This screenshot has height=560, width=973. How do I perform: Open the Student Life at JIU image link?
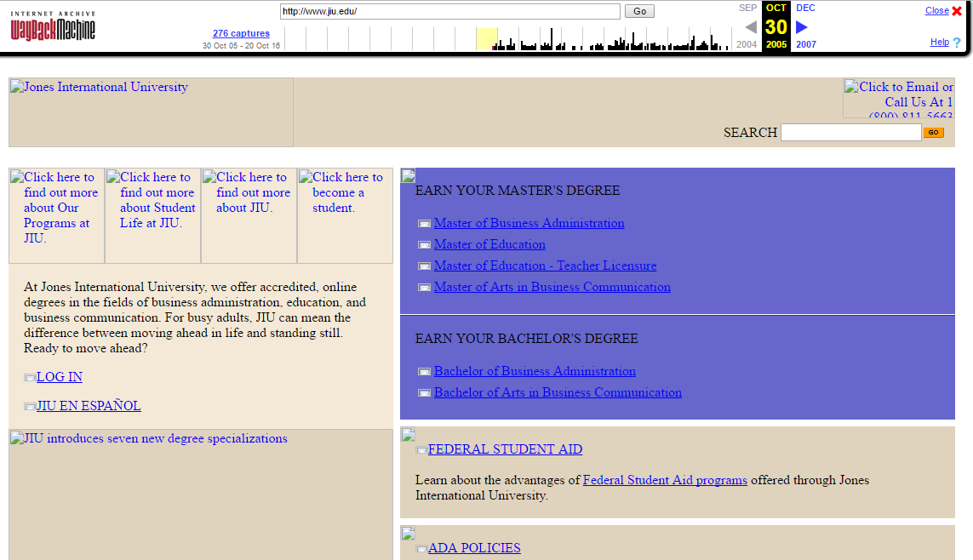click(152, 215)
